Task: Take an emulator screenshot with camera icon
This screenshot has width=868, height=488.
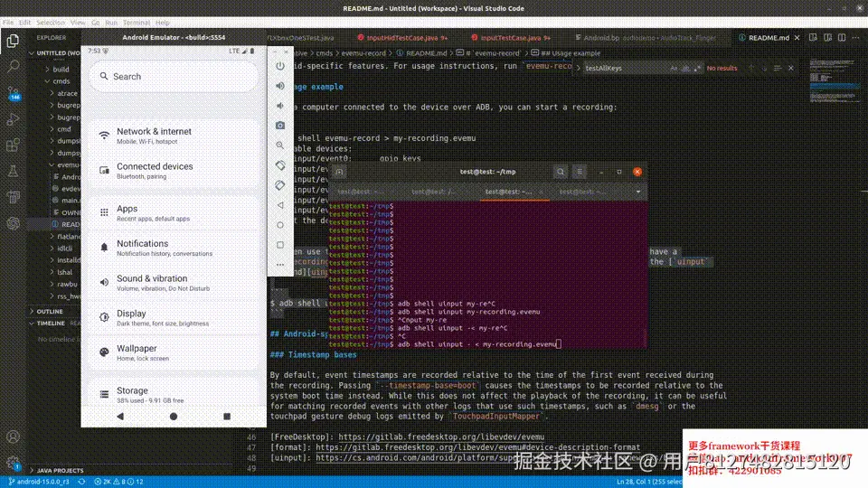Action: 280,126
